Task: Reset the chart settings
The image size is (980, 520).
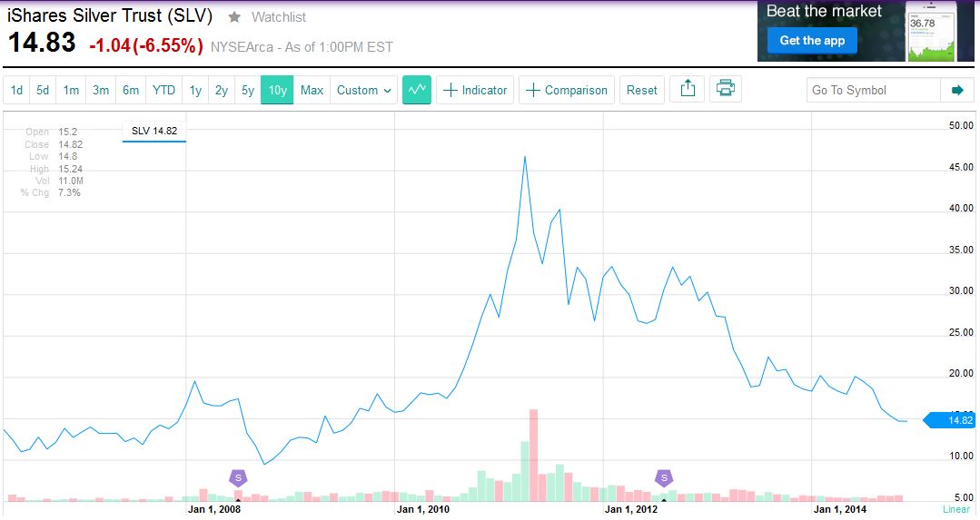Action: [641, 90]
